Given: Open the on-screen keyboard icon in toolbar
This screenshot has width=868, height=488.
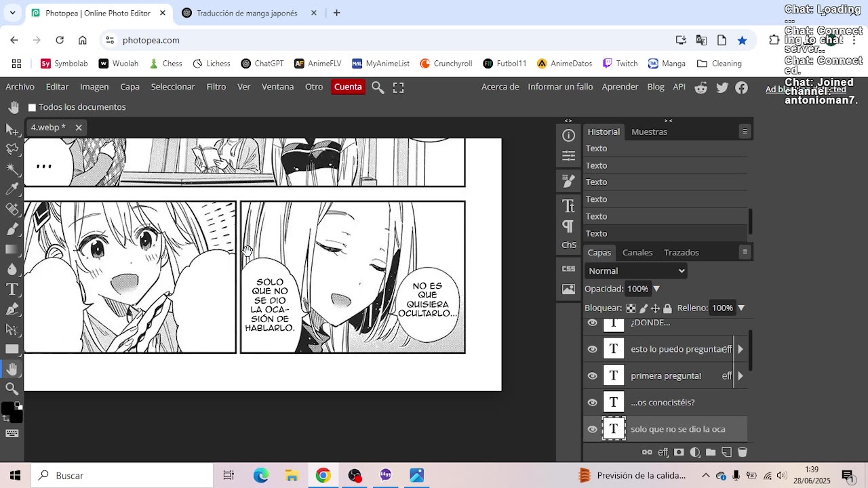Looking at the screenshot, I should [x=12, y=434].
